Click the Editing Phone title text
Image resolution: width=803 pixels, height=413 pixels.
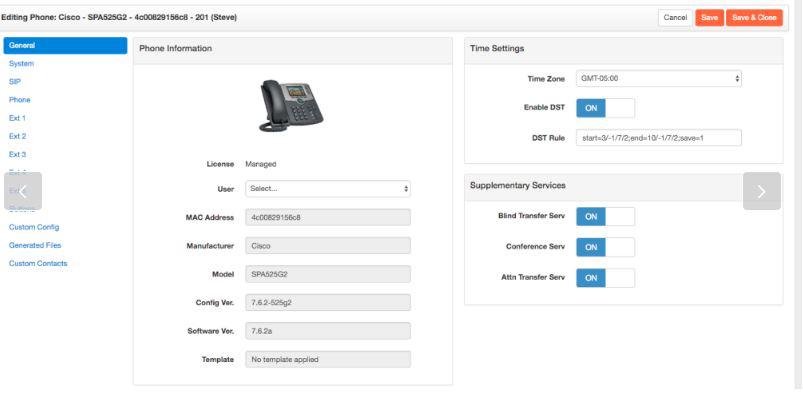click(x=119, y=17)
